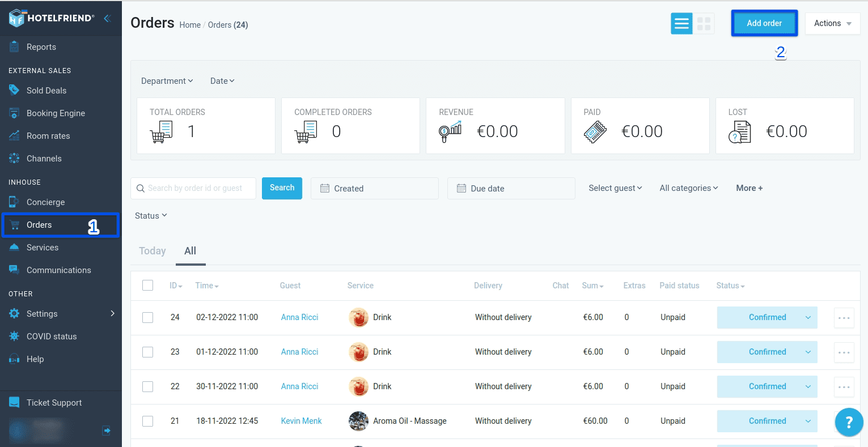Collapse sidebar with the double-chevron icon
Screen dimensions: 868x447
(107, 18)
